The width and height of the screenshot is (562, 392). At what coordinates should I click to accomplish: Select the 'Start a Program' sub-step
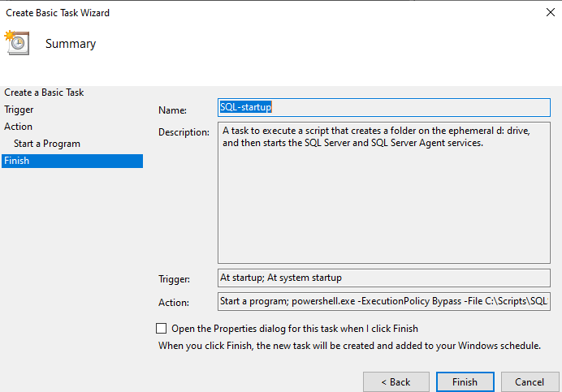pos(47,144)
